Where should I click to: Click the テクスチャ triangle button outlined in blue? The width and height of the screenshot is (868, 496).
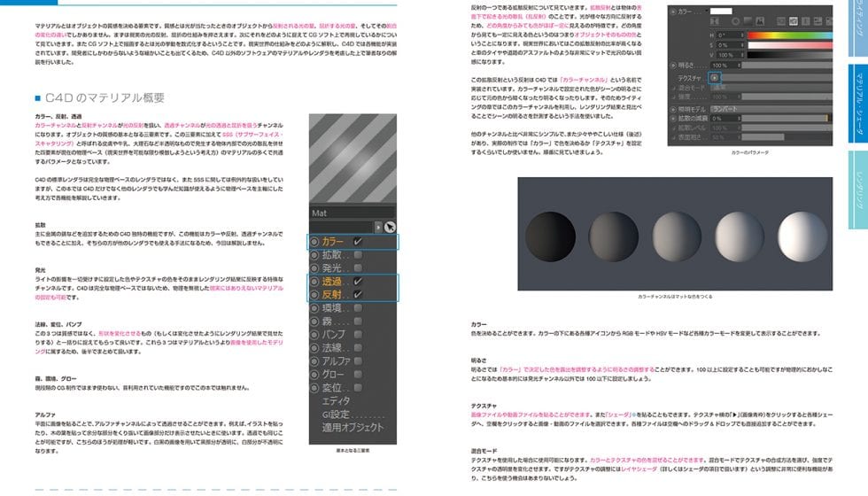coord(715,78)
